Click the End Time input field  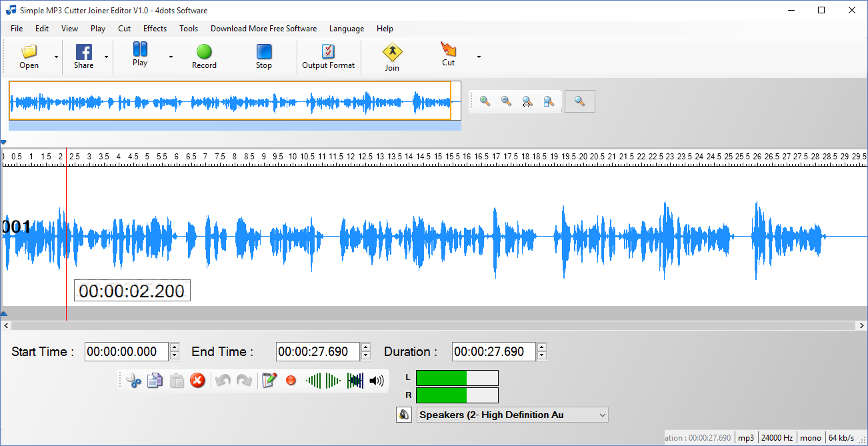point(318,352)
